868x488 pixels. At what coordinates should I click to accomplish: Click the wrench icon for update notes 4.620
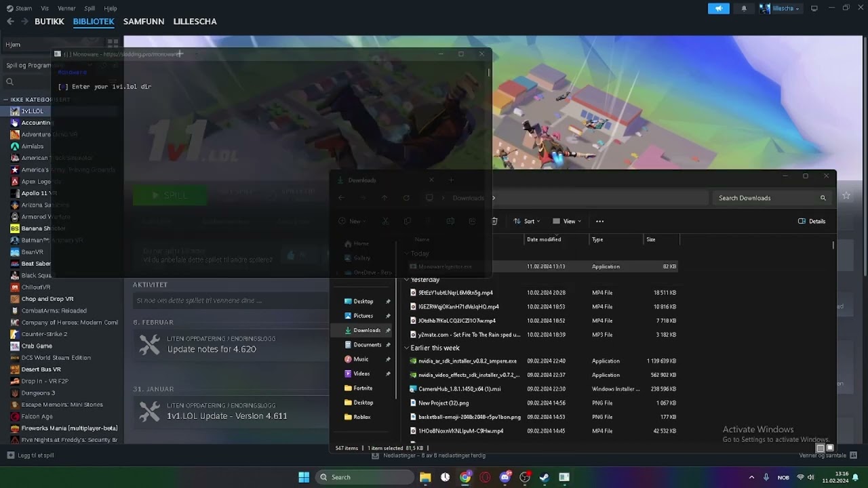[x=150, y=344]
